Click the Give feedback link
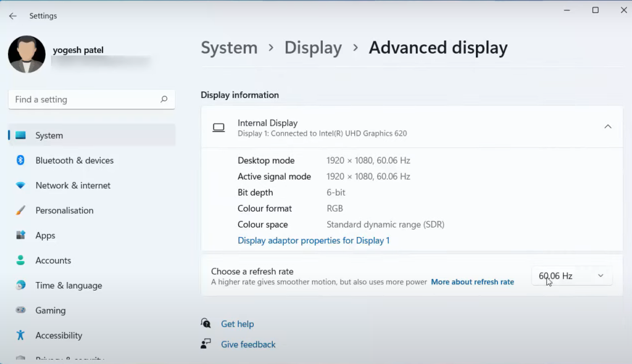632x364 pixels. click(248, 344)
